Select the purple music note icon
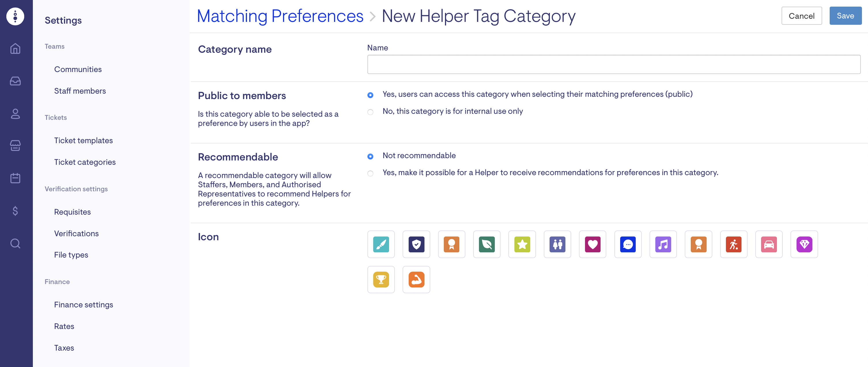The height and width of the screenshot is (367, 868). pyautogui.click(x=663, y=244)
